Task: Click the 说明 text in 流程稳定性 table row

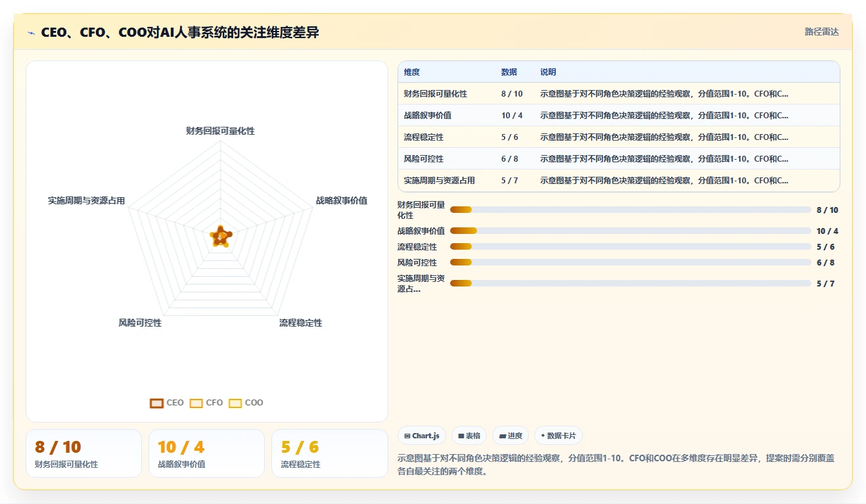Action: pyautogui.click(x=664, y=137)
